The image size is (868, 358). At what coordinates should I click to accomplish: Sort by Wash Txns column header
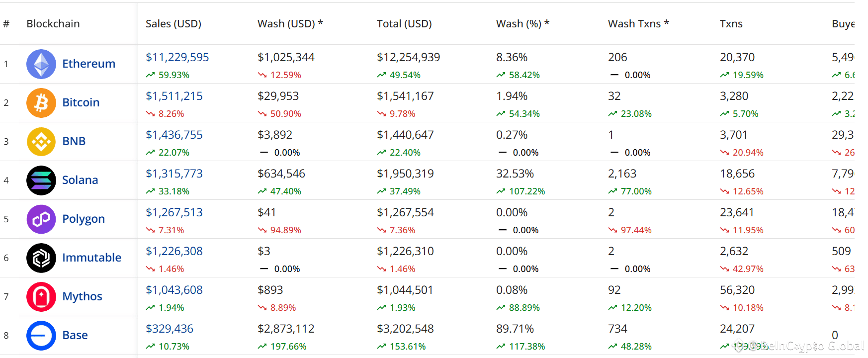click(x=639, y=24)
